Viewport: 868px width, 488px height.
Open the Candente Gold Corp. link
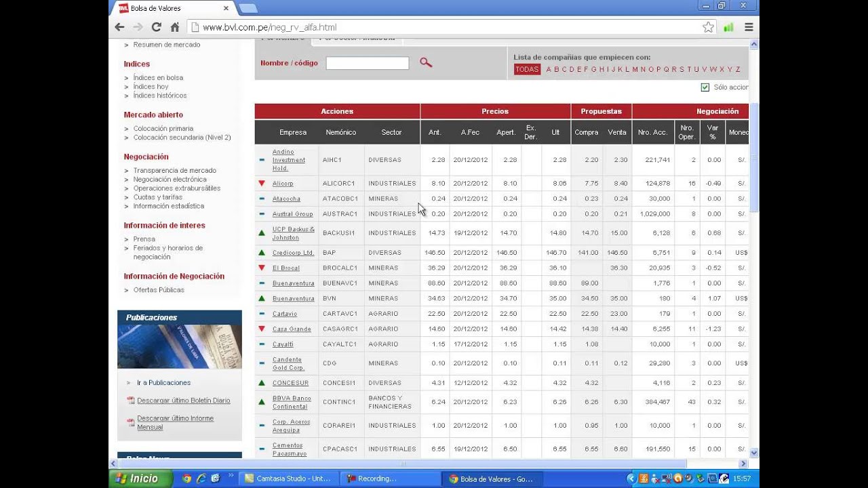tap(289, 364)
